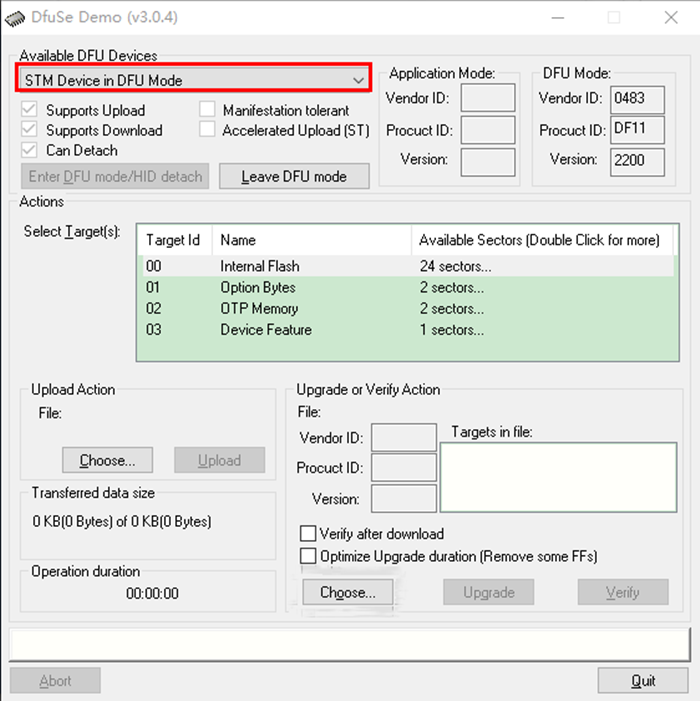700x701 pixels.
Task: Click the Application Mode Procuct ID field
Action: pos(488,130)
